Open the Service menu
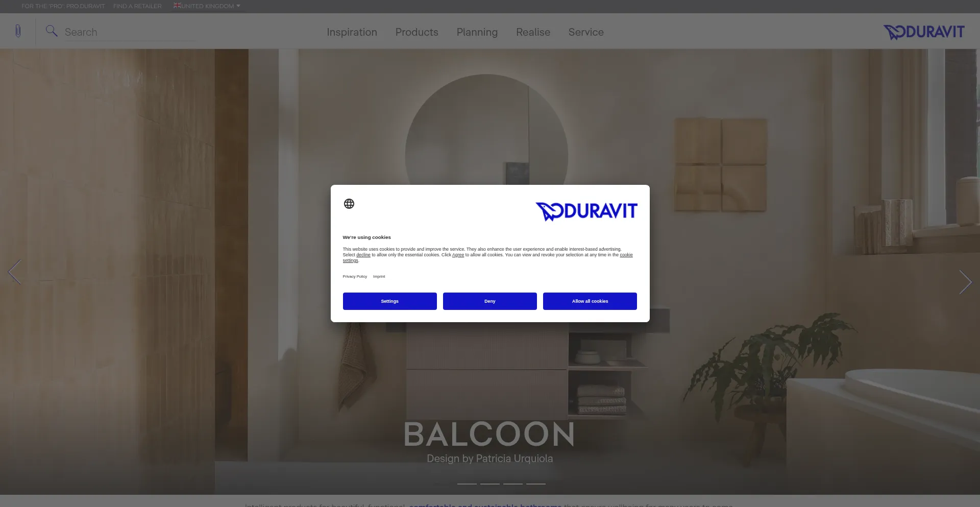 point(586,32)
